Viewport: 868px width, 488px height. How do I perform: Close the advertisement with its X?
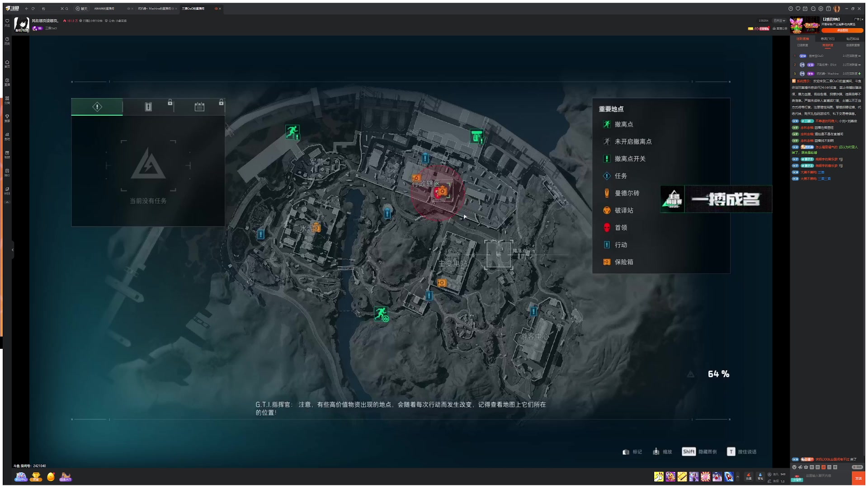coord(862,19)
